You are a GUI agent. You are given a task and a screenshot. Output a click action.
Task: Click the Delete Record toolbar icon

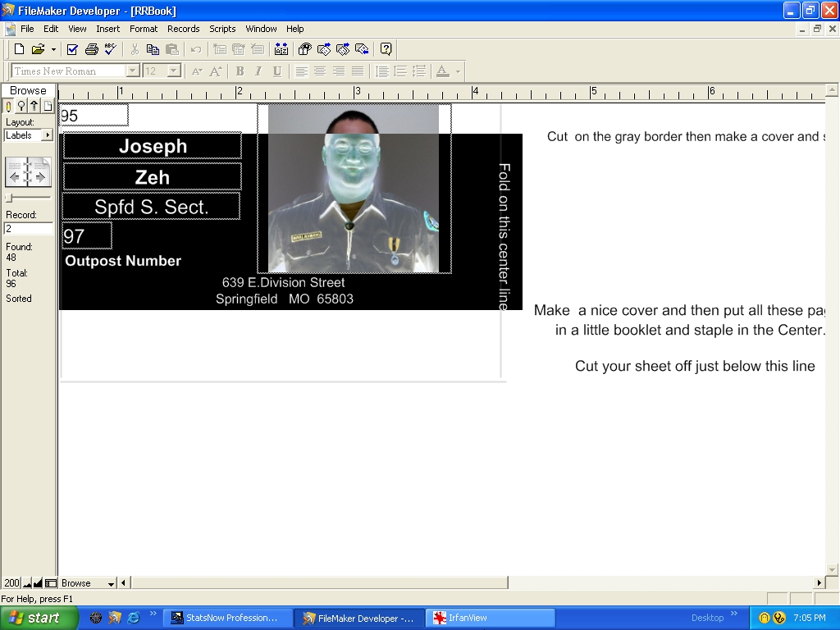pos(258,49)
